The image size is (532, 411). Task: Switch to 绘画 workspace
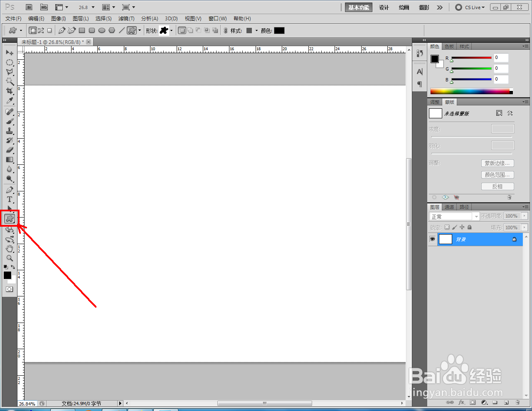404,7
